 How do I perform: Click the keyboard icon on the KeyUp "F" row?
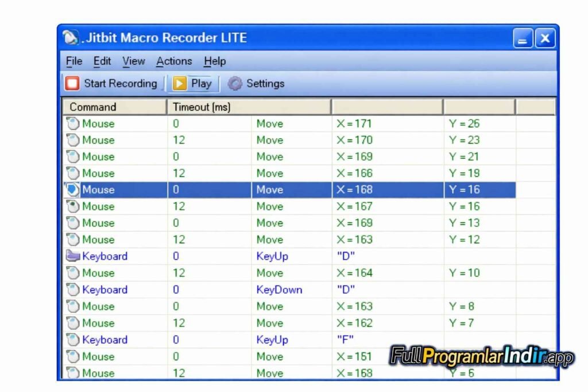(73, 339)
